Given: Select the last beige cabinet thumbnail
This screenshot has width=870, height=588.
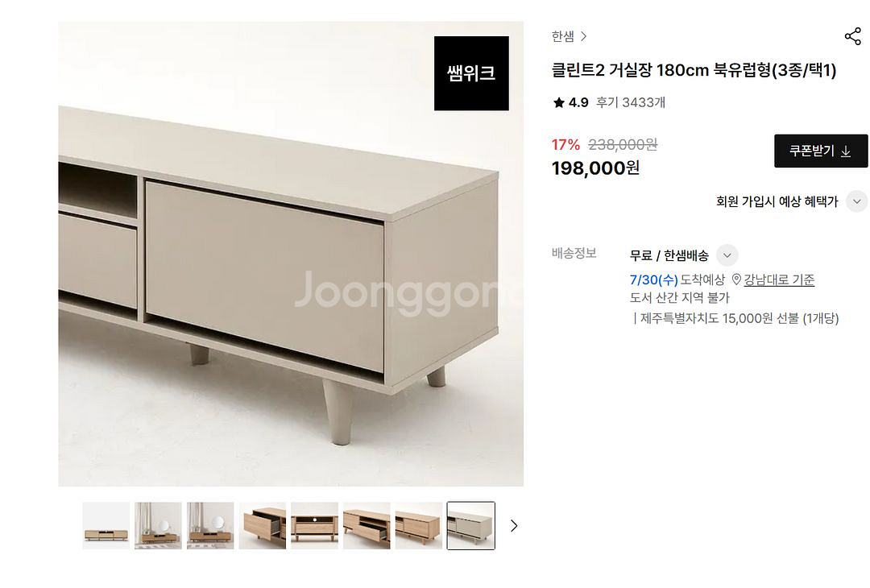Looking at the screenshot, I should tap(471, 525).
